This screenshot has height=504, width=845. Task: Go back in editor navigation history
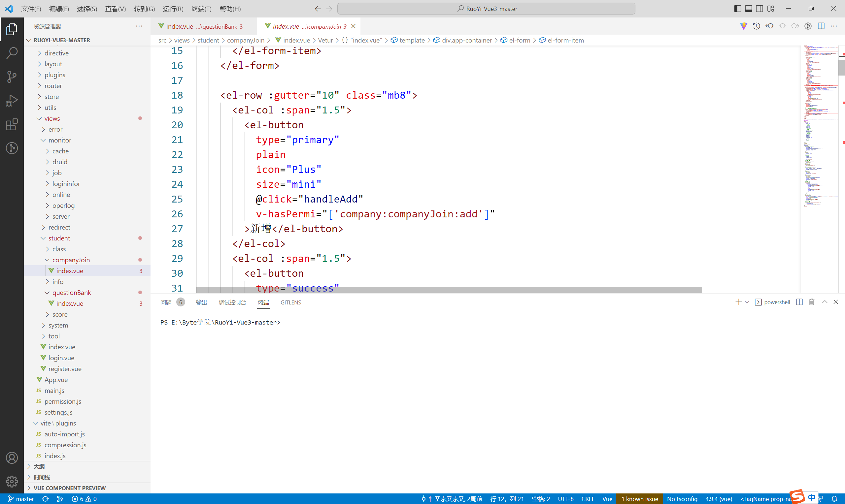point(318,9)
